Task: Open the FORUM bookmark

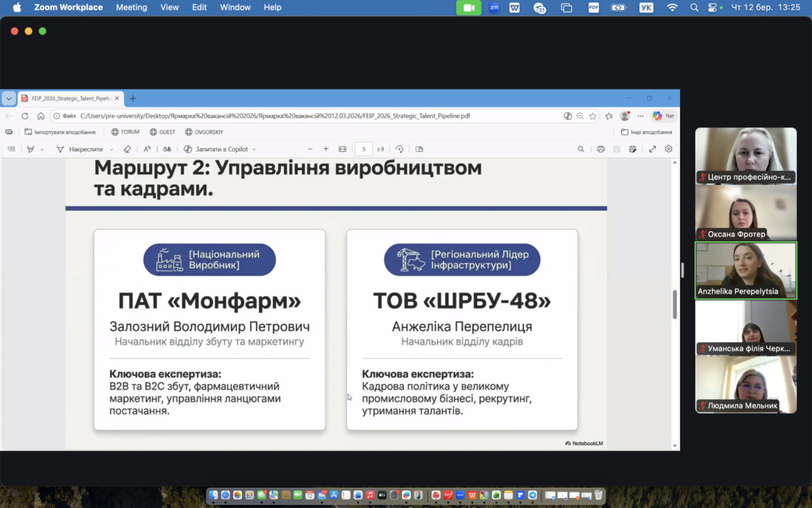Action: pos(125,132)
